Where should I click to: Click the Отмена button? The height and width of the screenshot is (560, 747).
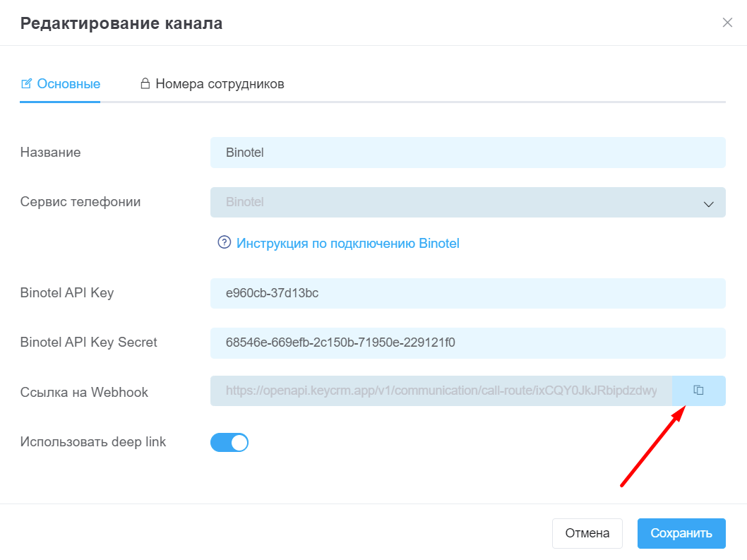click(587, 533)
